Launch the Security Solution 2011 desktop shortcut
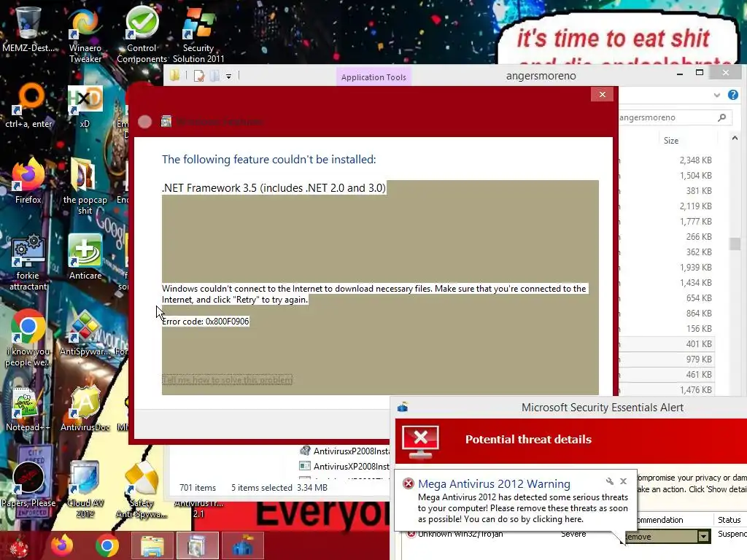Screen dimensions: 747x560 pos(198,34)
